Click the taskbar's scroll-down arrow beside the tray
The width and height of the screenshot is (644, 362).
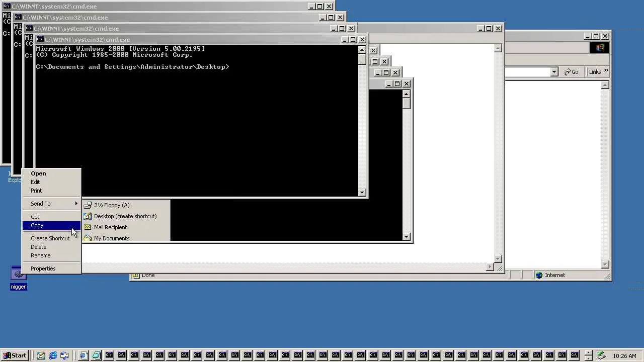588,358
